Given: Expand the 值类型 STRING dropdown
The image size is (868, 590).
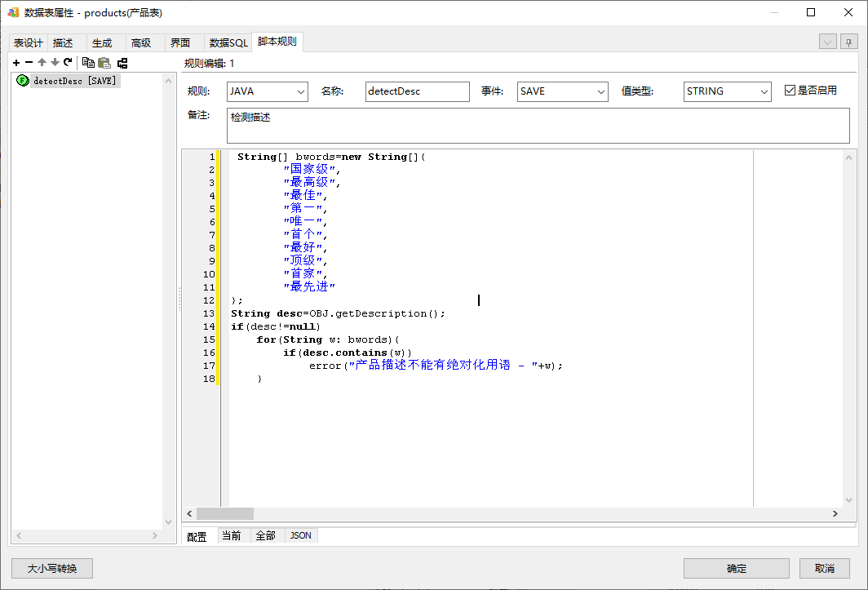Looking at the screenshot, I should tap(727, 91).
